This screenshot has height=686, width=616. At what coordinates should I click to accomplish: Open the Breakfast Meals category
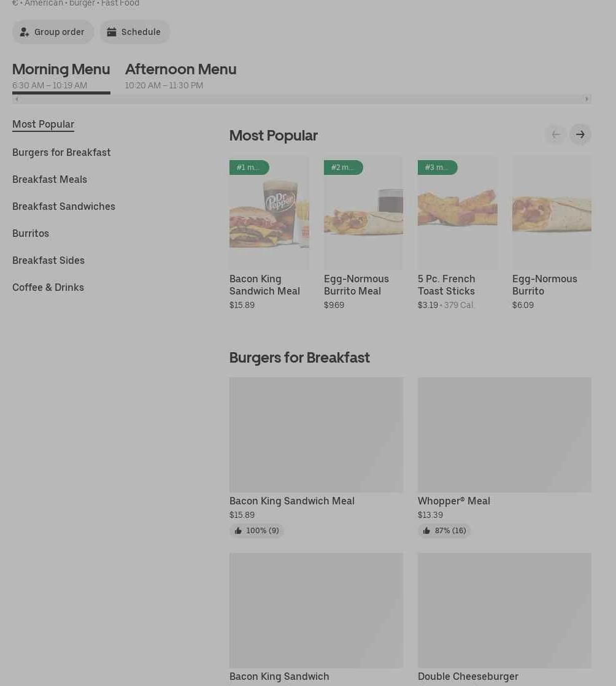[x=50, y=179]
